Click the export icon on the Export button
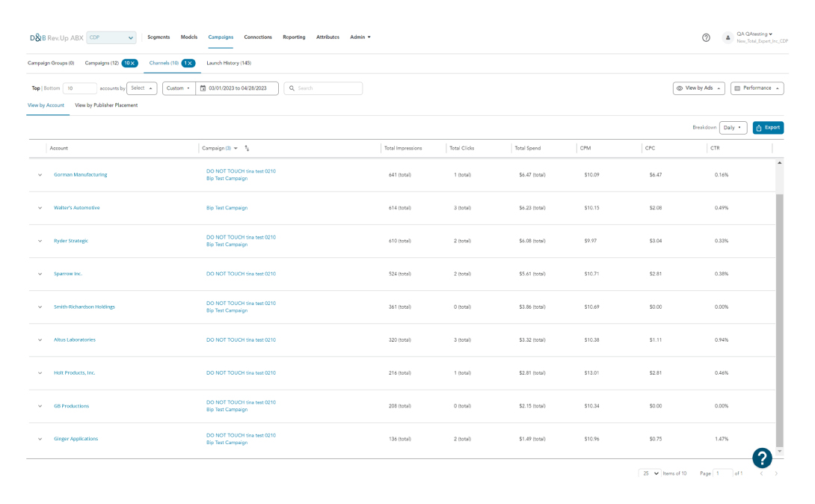Image resolution: width=815 pixels, height=504 pixels. (x=759, y=128)
